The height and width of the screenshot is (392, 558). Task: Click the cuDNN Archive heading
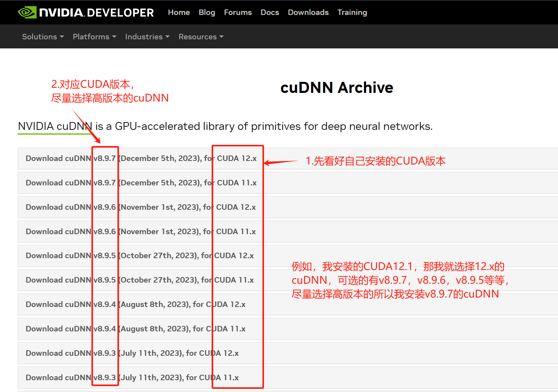[x=337, y=87]
